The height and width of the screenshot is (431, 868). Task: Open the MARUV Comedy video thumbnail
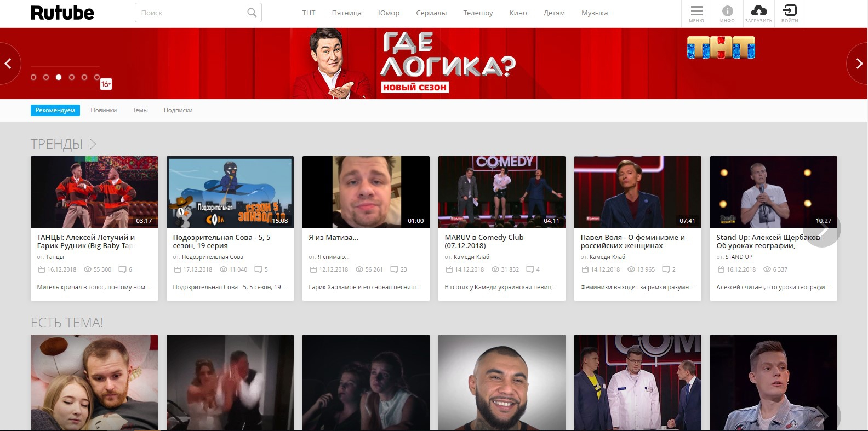(x=502, y=192)
